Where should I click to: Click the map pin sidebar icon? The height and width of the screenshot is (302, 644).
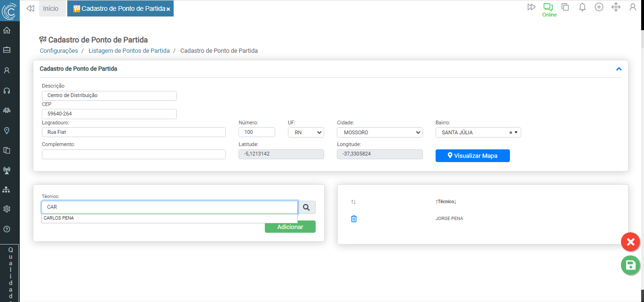[x=7, y=131]
